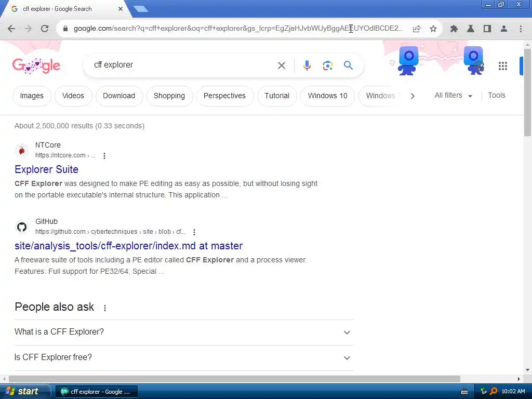Click the github.com cybertechniques URL breadcrumb
Viewport: 532px width, 399px height.
tap(110, 232)
